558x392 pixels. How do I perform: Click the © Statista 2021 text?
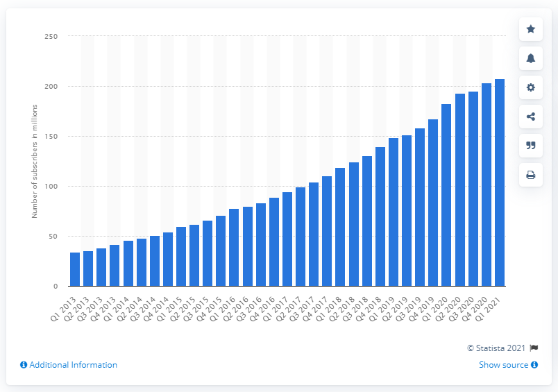(x=496, y=348)
